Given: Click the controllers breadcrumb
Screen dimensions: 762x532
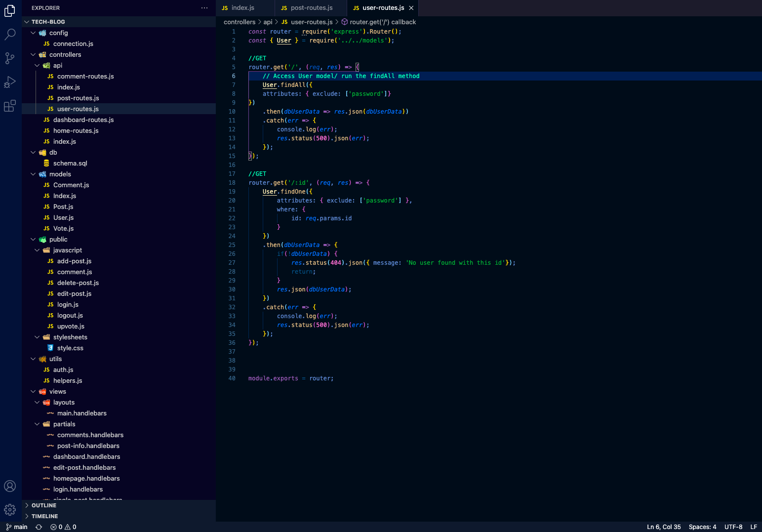Looking at the screenshot, I should pos(240,22).
